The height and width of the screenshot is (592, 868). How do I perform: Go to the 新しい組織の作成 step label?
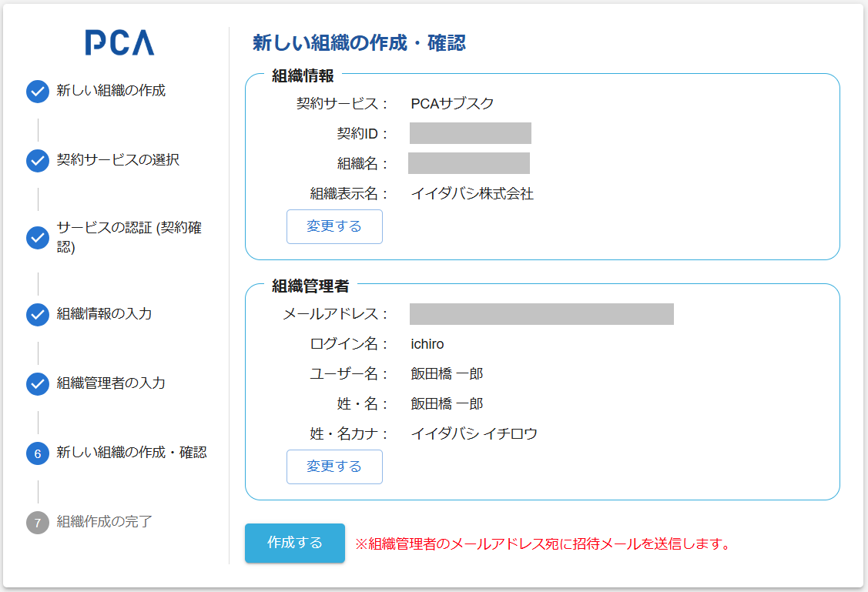(x=111, y=90)
